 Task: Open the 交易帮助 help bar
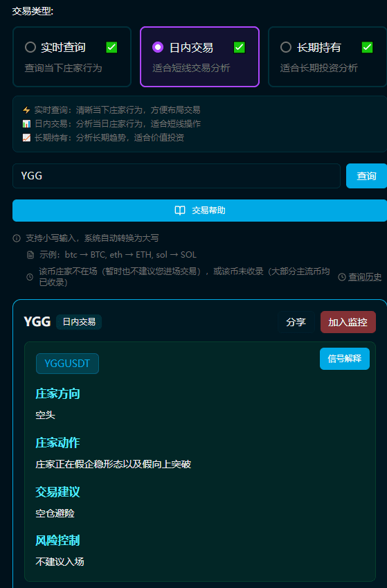199,211
